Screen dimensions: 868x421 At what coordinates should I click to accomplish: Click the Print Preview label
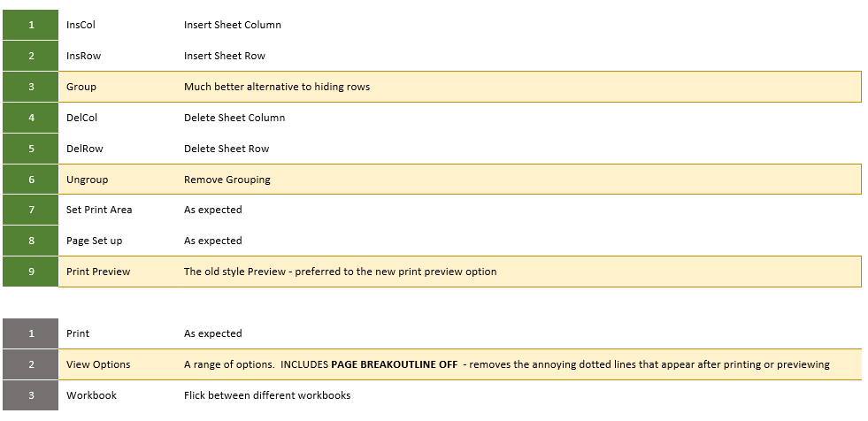(98, 272)
